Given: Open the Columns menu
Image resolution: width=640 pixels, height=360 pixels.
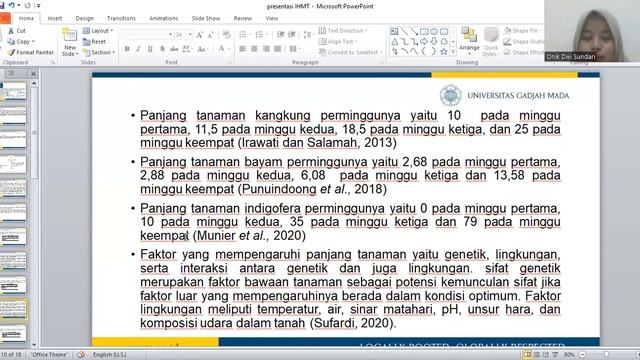Looking at the screenshot, I should click(x=294, y=49).
